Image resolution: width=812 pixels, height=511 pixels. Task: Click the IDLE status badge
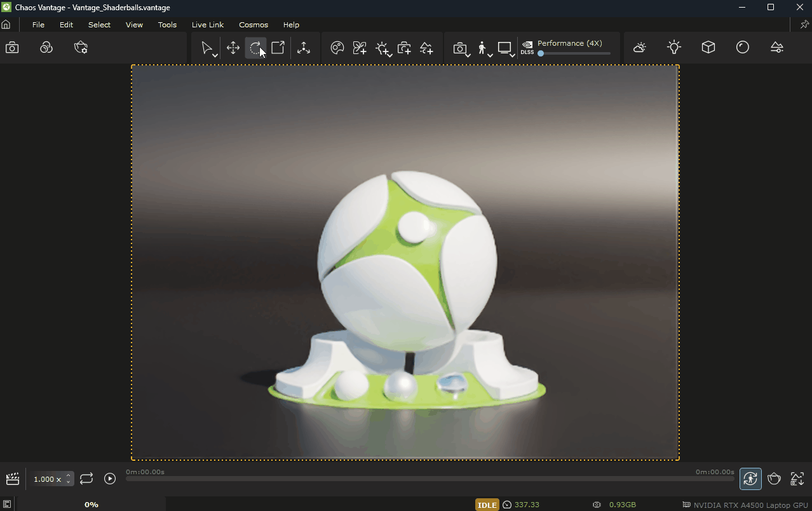point(487,505)
